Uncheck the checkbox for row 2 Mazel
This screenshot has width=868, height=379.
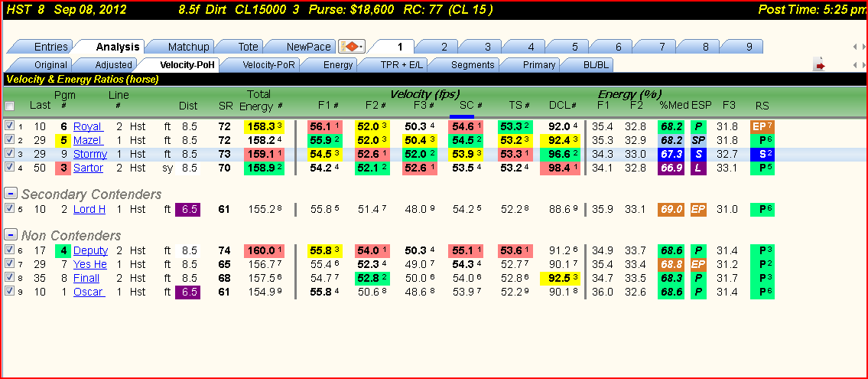(8, 140)
